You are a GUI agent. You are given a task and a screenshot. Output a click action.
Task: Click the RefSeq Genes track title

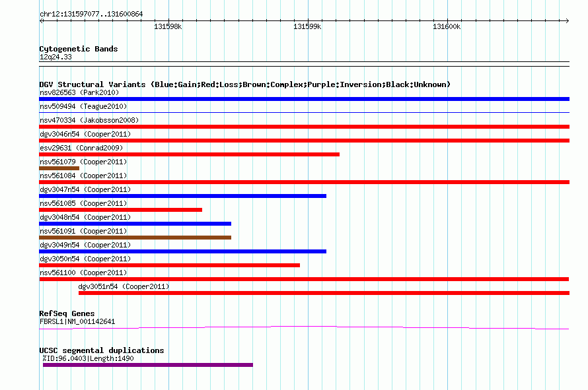(67, 313)
